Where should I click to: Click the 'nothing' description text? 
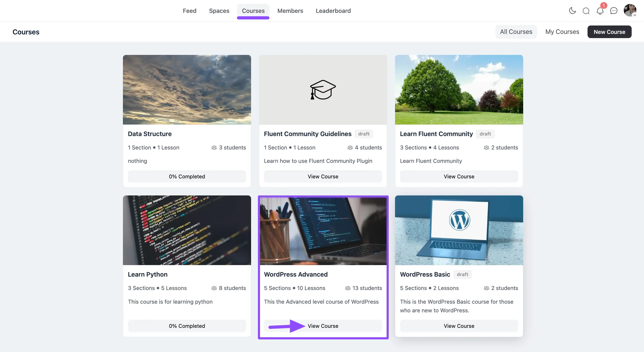coord(137,161)
